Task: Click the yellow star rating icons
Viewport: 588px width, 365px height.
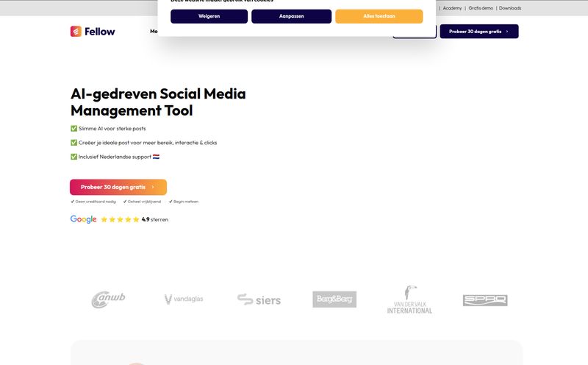Action: [x=120, y=219]
